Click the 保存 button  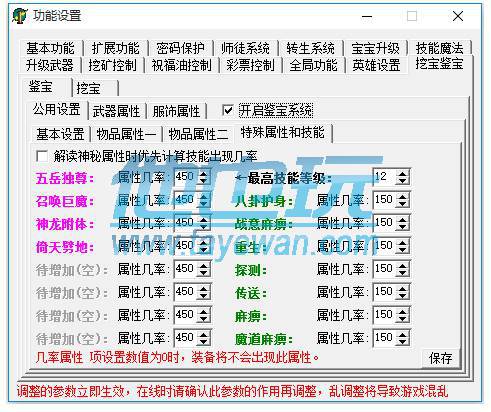441,358
